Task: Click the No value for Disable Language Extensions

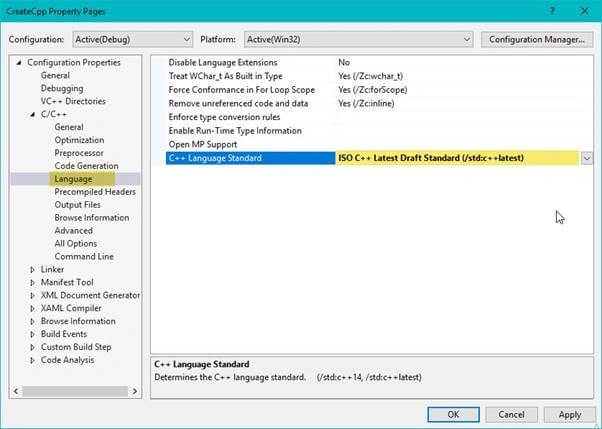Action: [344, 62]
